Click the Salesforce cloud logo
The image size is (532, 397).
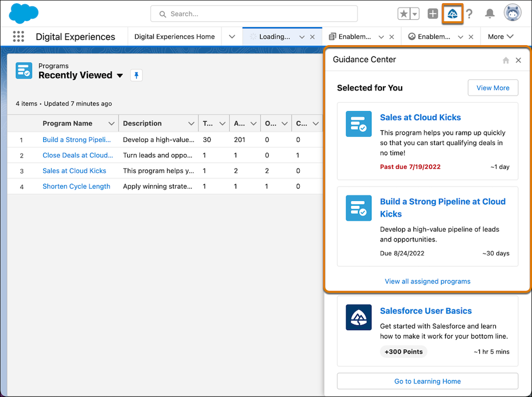pyautogui.click(x=22, y=13)
